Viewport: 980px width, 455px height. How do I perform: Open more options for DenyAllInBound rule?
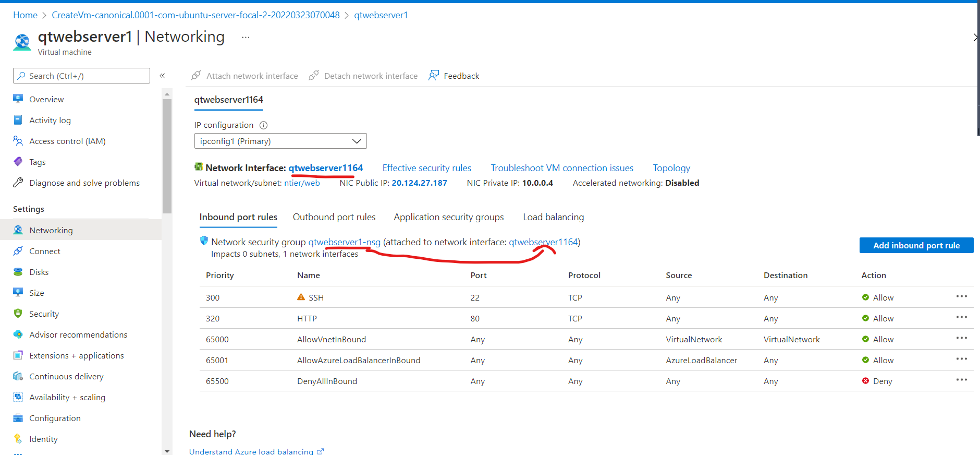[x=961, y=380]
